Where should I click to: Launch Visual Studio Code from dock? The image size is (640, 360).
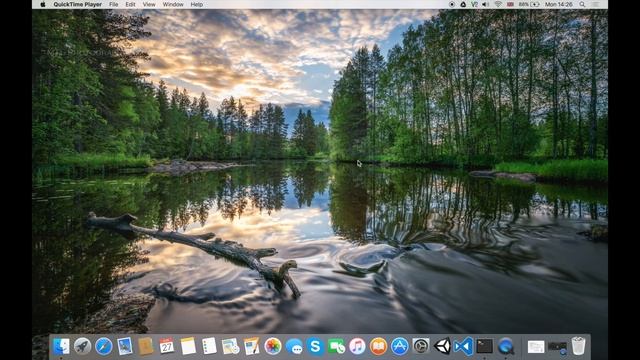point(463,347)
